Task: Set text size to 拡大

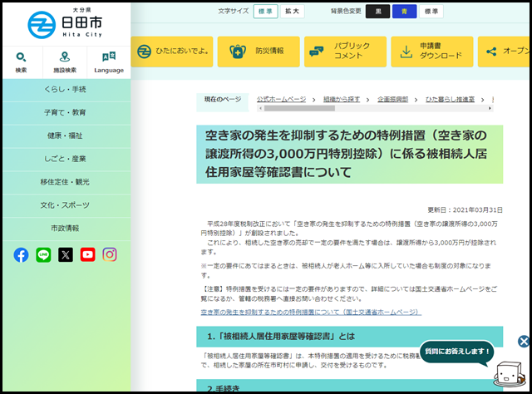Action: point(292,12)
